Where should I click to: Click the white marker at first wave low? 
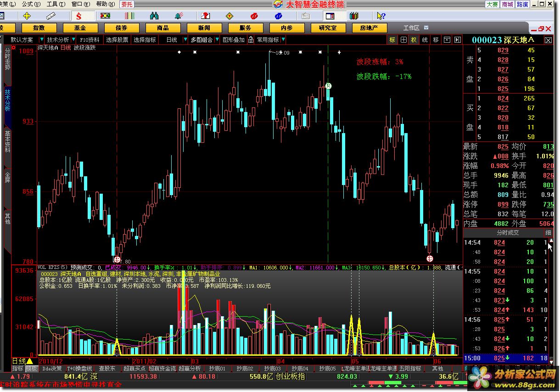click(117, 259)
